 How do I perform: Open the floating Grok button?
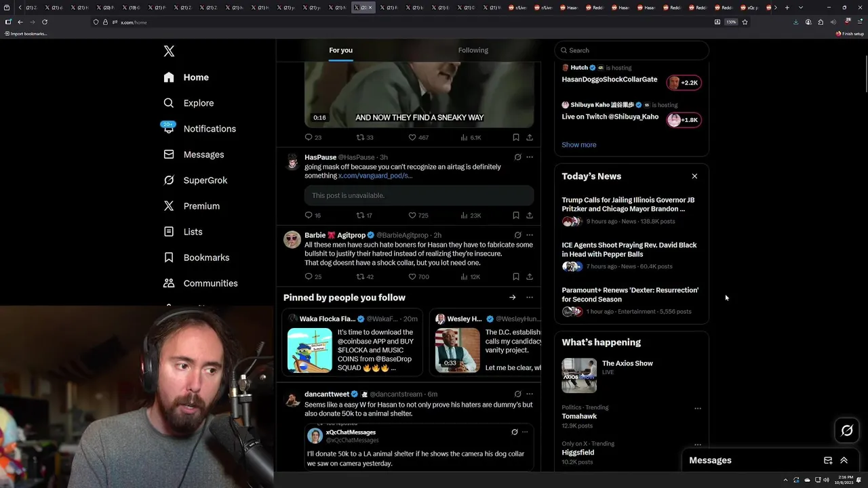click(x=847, y=430)
